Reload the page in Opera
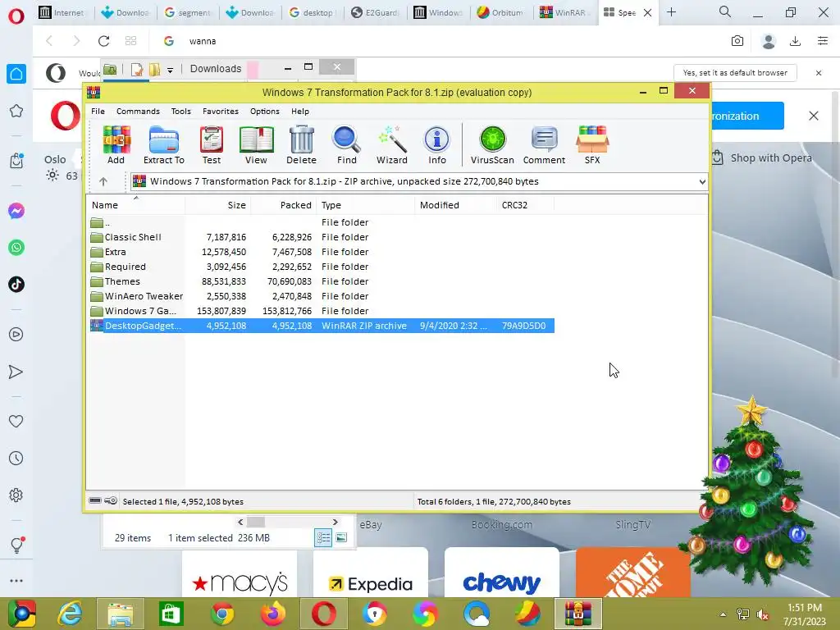 click(104, 41)
